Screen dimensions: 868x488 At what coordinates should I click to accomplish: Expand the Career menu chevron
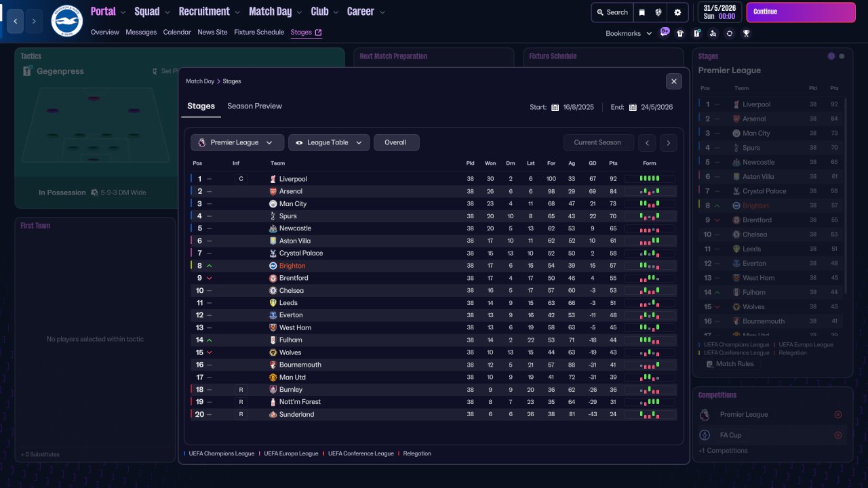382,12
